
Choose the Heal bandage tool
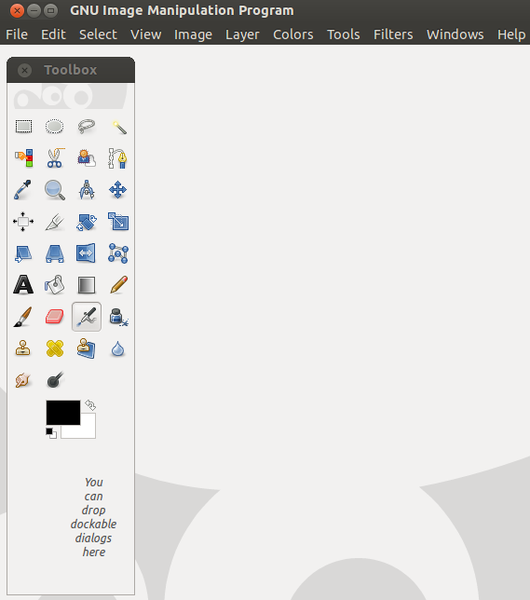tap(55, 349)
